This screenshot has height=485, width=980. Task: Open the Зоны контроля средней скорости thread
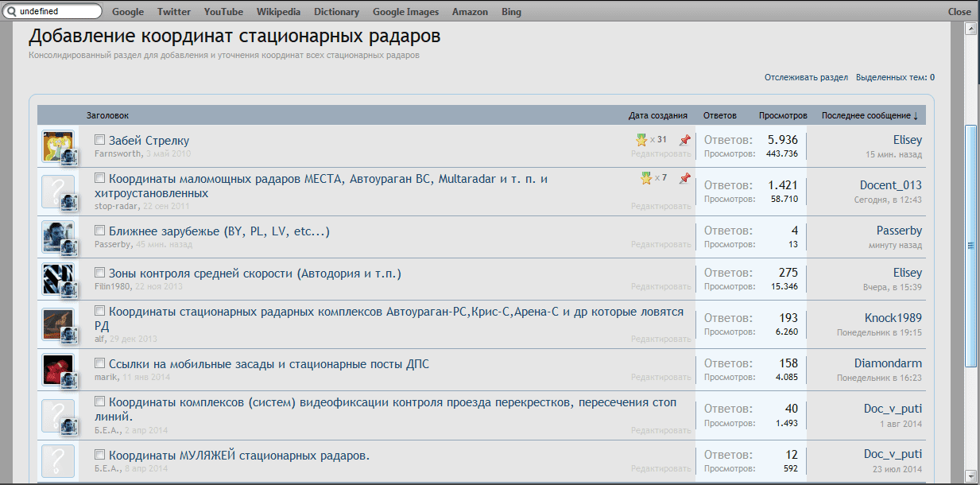coord(254,274)
